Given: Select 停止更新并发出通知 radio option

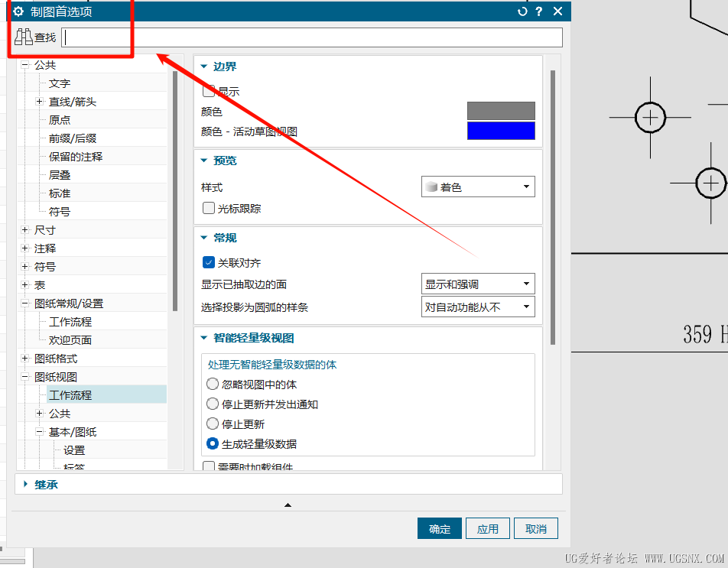Looking at the screenshot, I should point(212,404).
